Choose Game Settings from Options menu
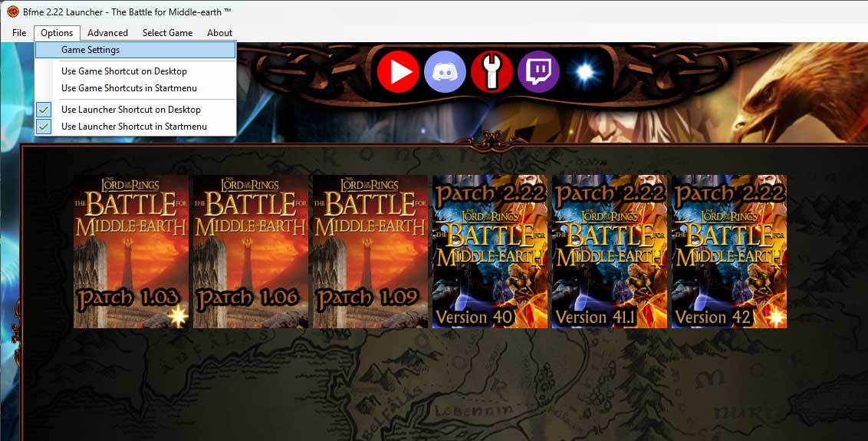 (135, 50)
